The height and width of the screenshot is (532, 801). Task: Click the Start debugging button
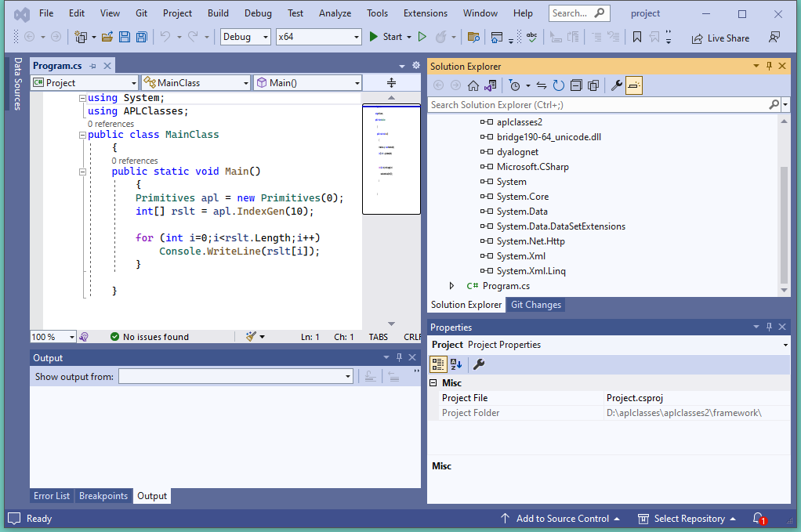(385, 37)
